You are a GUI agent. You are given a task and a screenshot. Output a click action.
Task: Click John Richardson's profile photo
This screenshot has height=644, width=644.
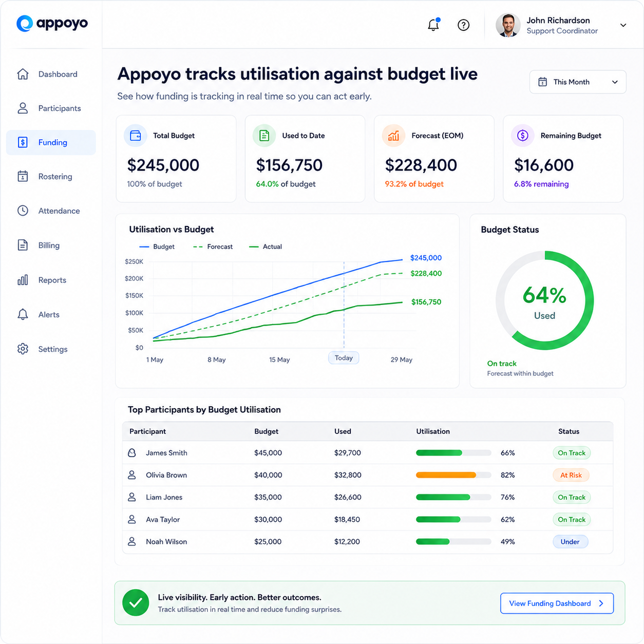tap(508, 25)
